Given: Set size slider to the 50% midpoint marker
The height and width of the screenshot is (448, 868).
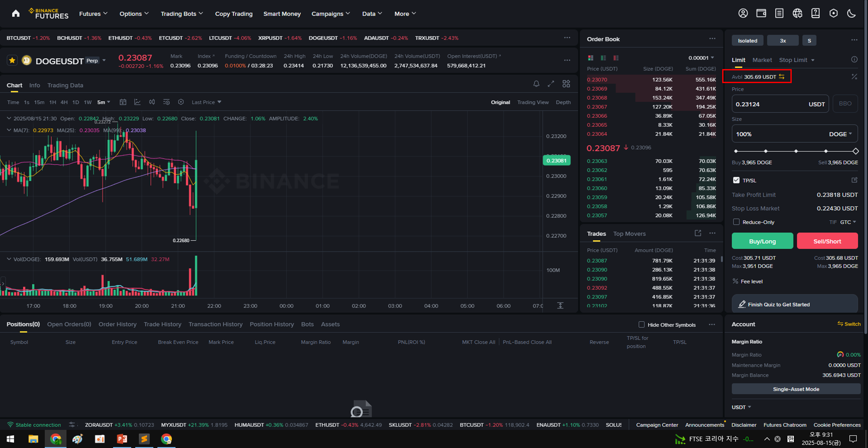Looking at the screenshot, I should pyautogui.click(x=796, y=151).
